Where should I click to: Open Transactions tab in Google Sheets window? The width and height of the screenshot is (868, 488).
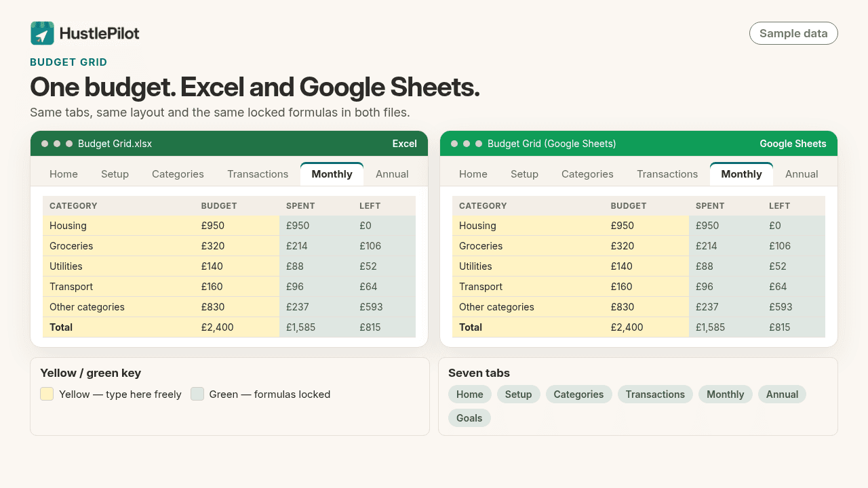[x=667, y=174]
